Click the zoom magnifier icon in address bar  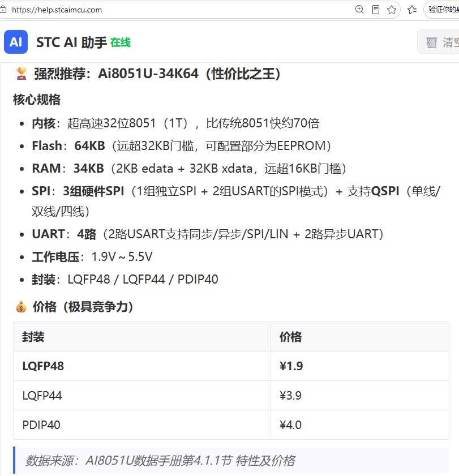[x=359, y=10]
